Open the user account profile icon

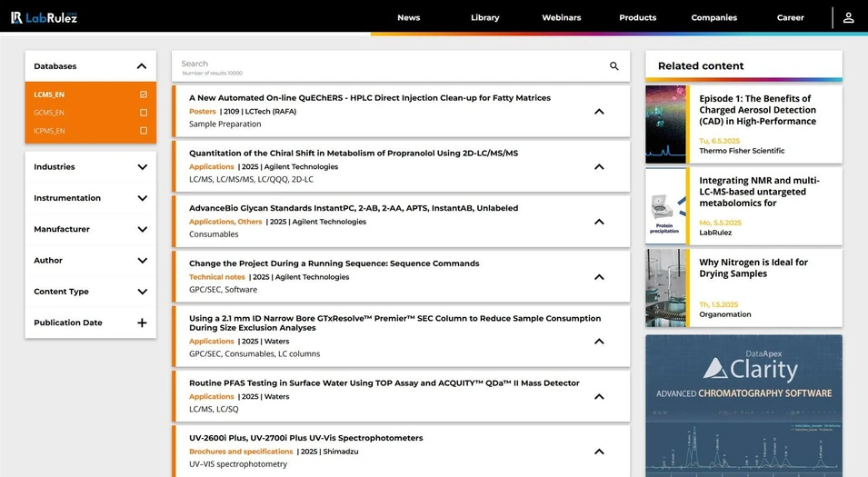click(x=848, y=17)
